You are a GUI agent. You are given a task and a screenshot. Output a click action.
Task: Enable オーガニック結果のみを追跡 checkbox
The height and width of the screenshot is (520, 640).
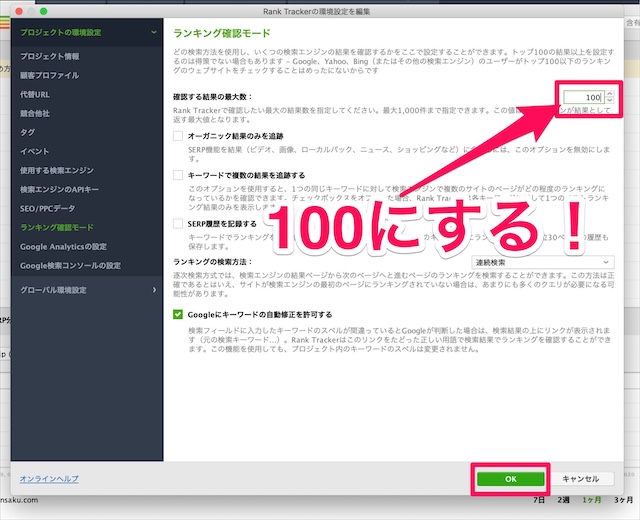(178, 136)
